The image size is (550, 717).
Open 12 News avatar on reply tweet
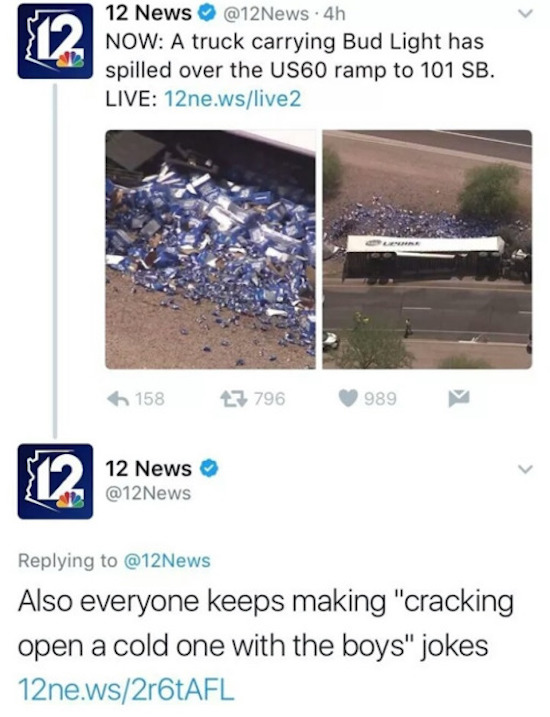[55, 482]
